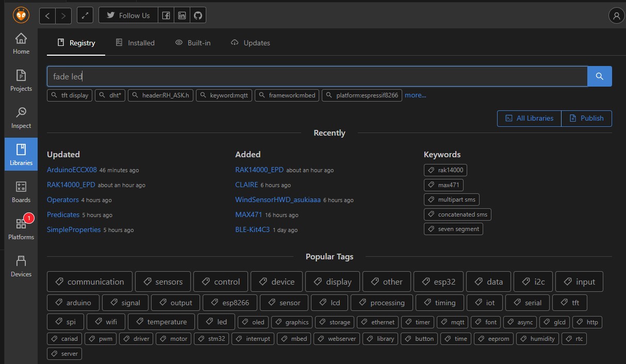Click the 'max471' keyword tag
The height and width of the screenshot is (364, 626).
click(443, 185)
